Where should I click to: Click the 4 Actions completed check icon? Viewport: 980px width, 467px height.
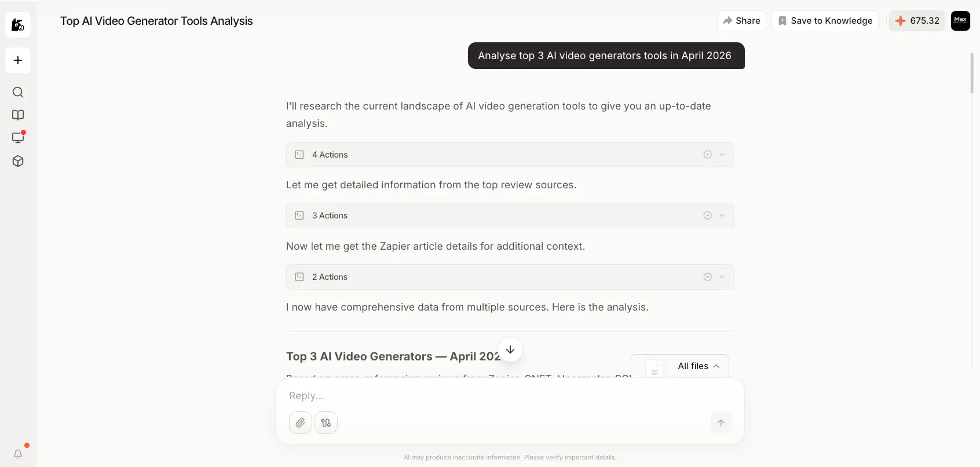707,155
